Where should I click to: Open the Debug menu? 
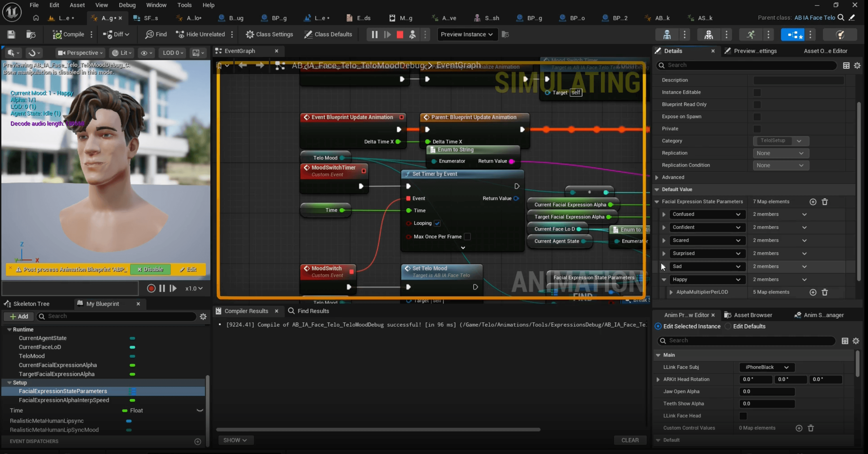coord(127,5)
